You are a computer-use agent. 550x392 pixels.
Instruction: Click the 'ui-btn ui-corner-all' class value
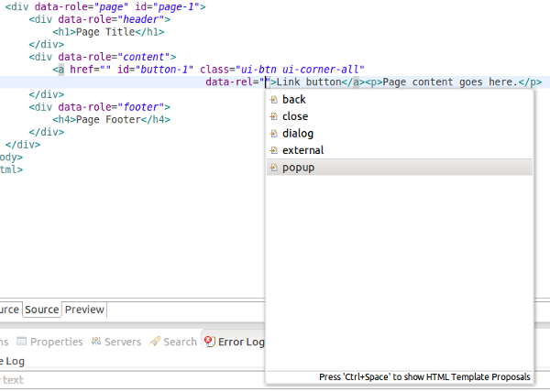point(300,70)
